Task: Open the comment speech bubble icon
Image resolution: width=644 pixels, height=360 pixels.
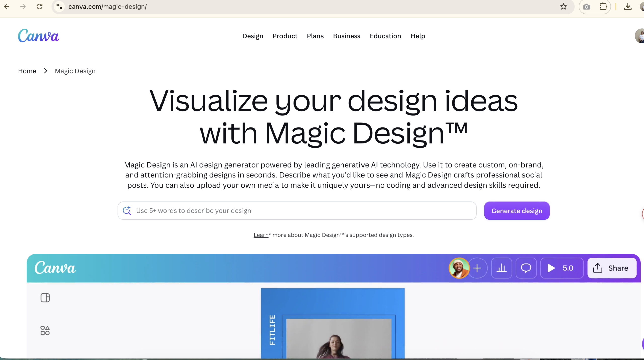Action: (x=526, y=268)
